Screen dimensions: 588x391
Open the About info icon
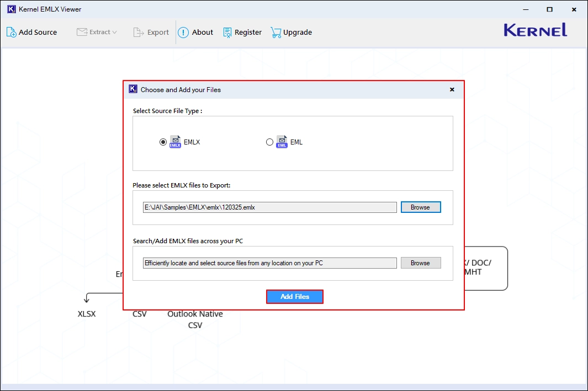tap(183, 33)
